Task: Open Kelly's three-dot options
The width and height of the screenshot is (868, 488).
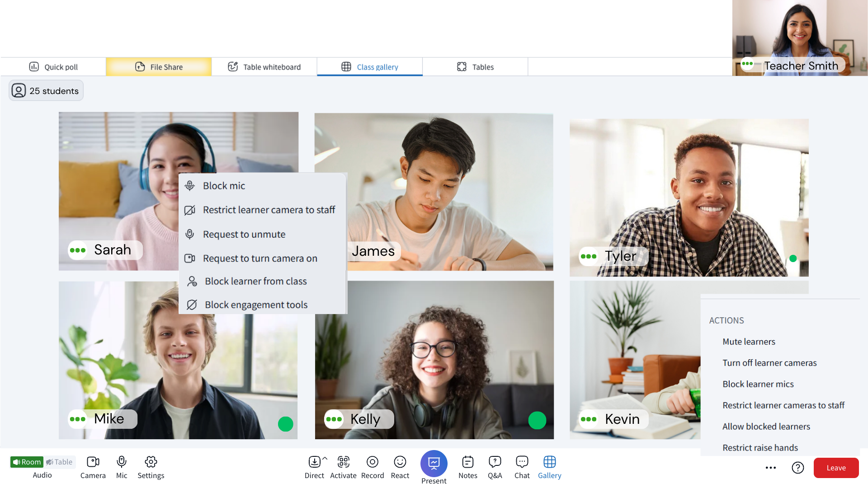Action: (334, 419)
